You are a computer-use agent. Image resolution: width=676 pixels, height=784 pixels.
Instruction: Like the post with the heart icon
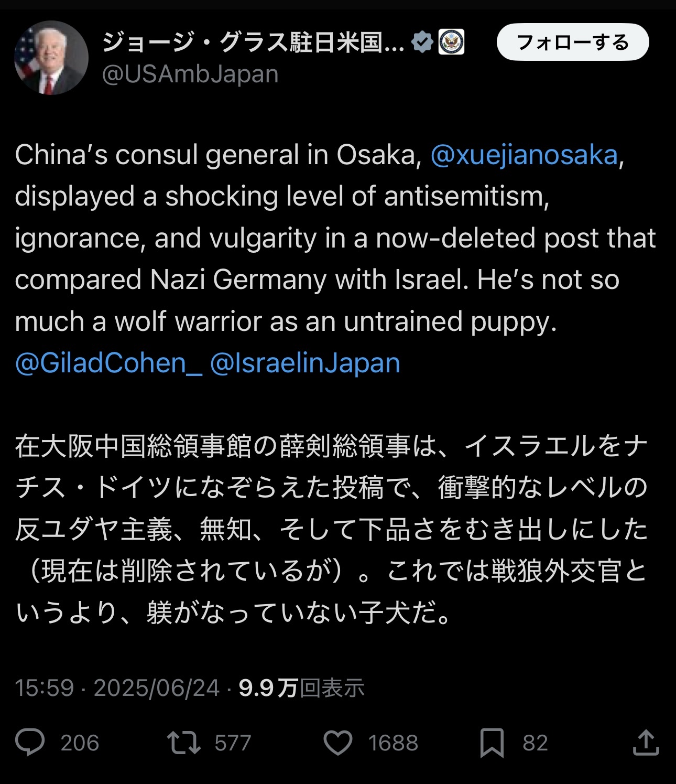click(338, 743)
